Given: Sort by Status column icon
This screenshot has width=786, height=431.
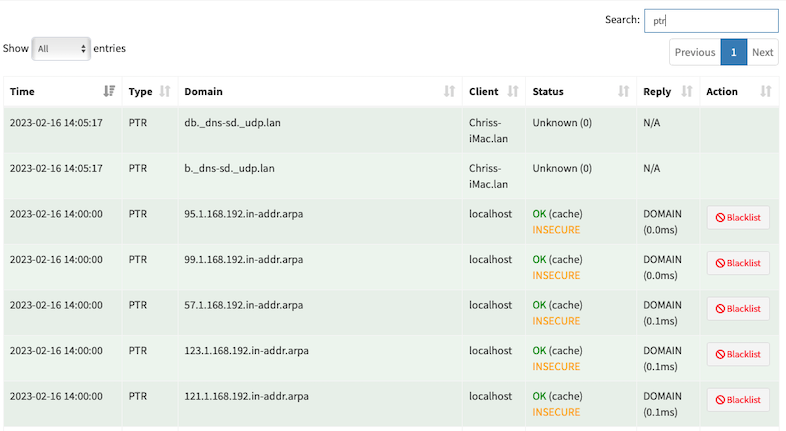Looking at the screenshot, I should [623, 91].
